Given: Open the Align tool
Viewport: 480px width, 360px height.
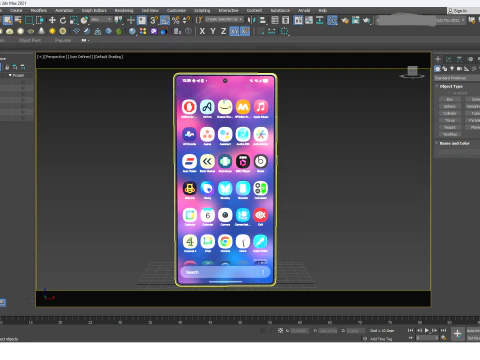Looking at the screenshot, I should [x=263, y=20].
